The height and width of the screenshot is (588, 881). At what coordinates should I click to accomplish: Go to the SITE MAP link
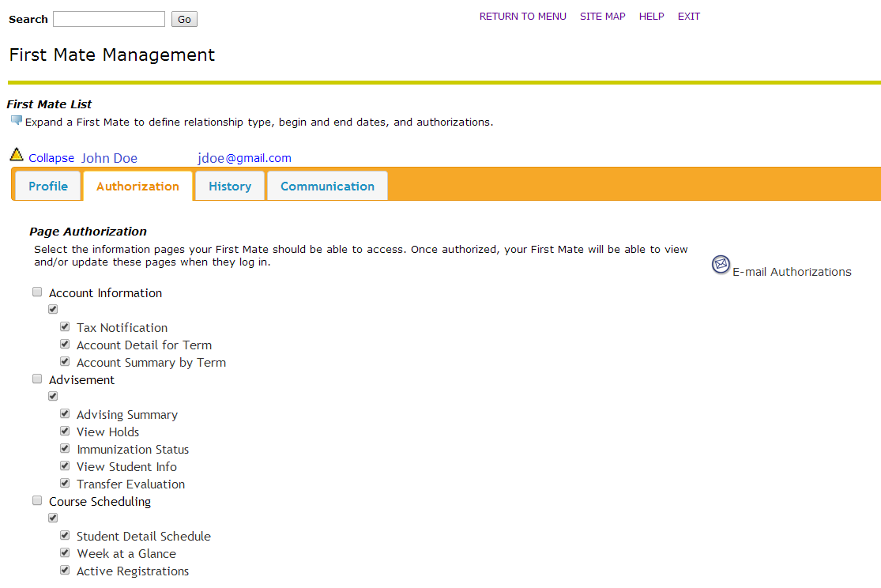[x=602, y=17]
